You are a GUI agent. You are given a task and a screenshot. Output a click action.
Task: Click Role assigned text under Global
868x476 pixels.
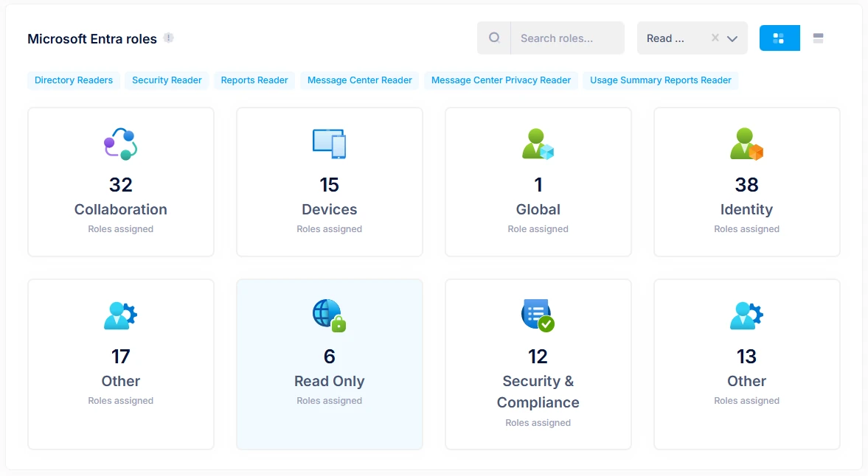tap(538, 229)
